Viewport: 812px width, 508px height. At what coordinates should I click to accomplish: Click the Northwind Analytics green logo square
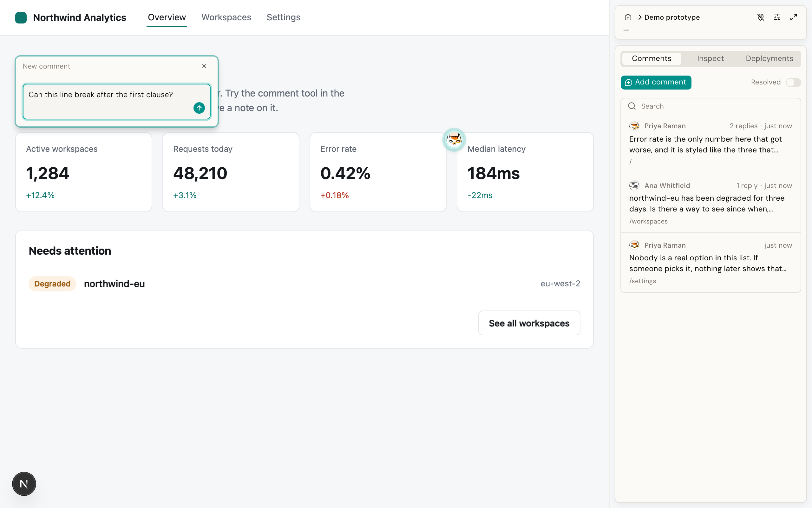pyautogui.click(x=21, y=17)
